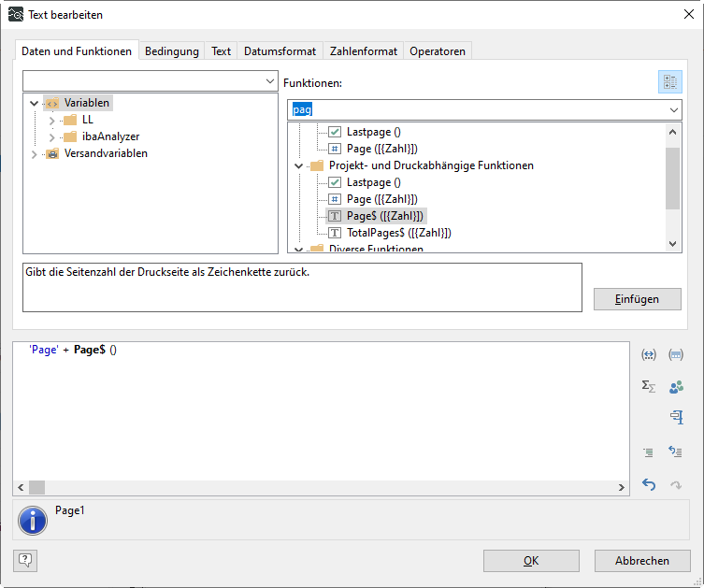Open help with the question mark button
The height and width of the screenshot is (588, 704).
coord(25,560)
